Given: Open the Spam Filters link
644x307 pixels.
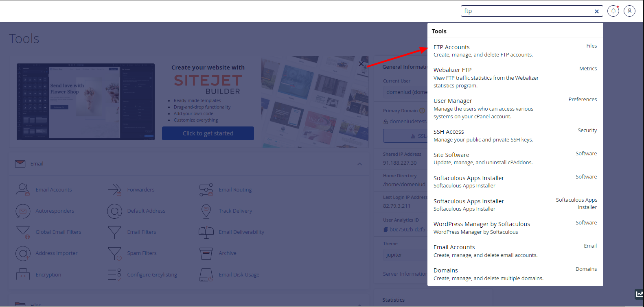Looking at the screenshot, I should point(142,253).
